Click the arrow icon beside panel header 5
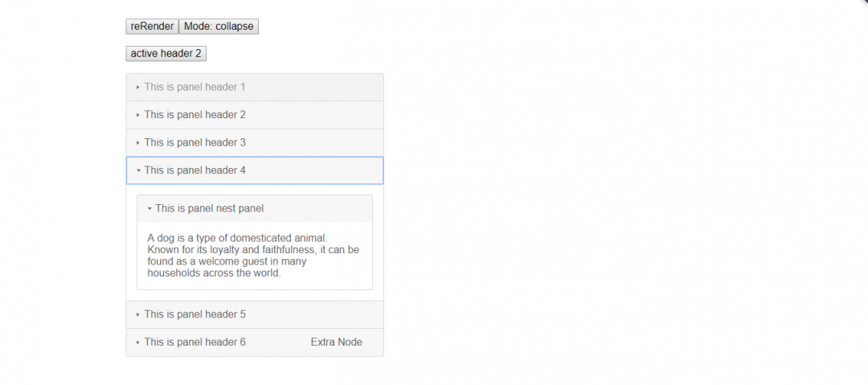The height and width of the screenshot is (385, 868). point(138,314)
